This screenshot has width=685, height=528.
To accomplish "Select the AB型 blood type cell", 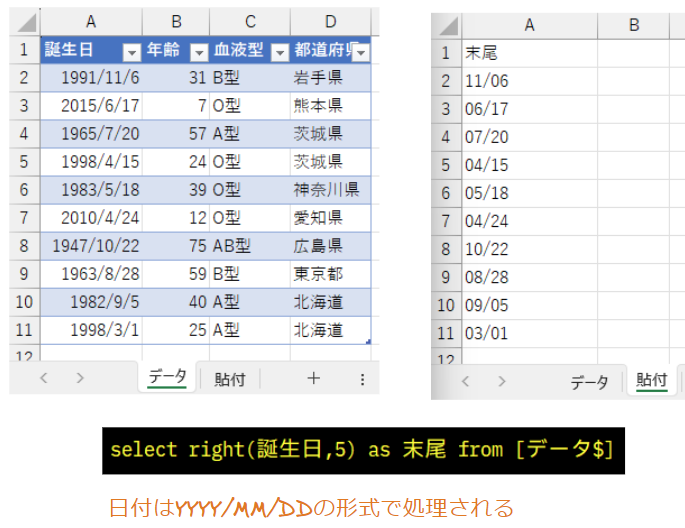I will 250,246.
